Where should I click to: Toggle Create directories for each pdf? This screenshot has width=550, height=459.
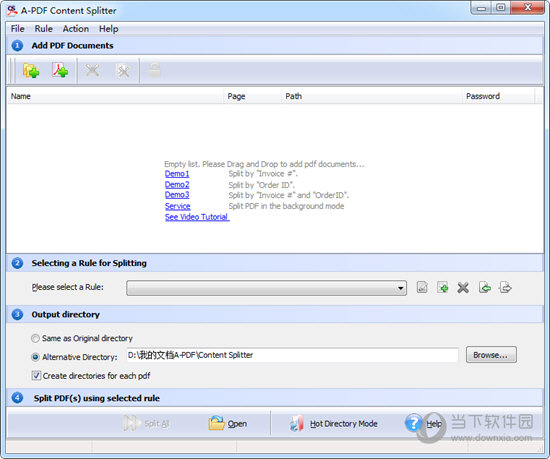point(36,376)
